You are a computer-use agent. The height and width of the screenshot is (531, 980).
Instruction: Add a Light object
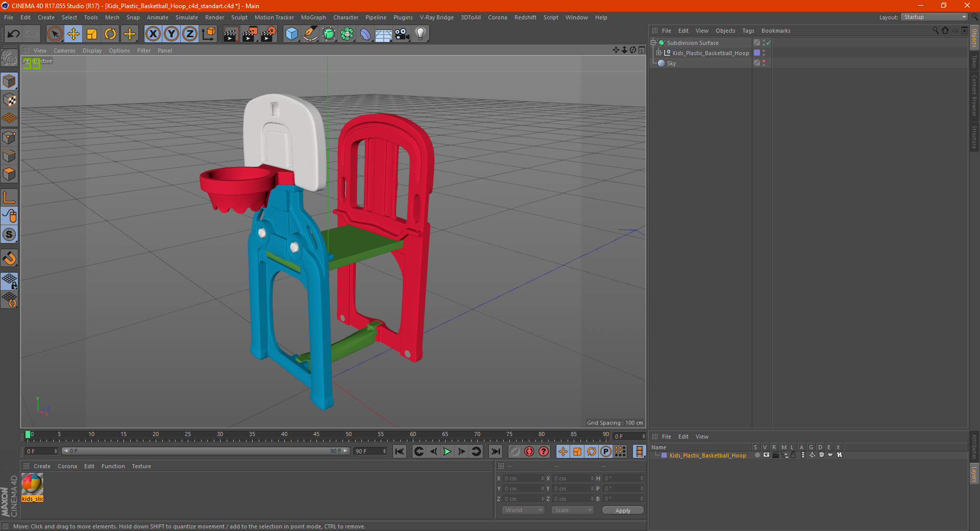tap(421, 34)
